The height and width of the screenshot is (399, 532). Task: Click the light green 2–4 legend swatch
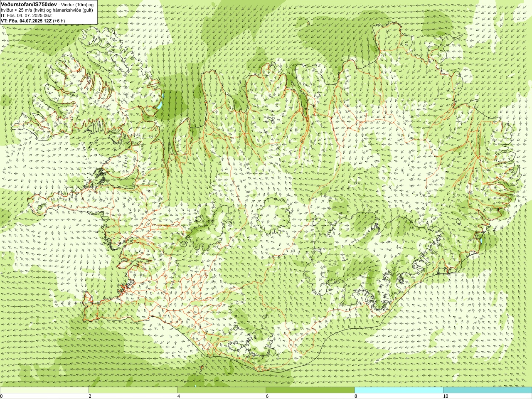133,390
